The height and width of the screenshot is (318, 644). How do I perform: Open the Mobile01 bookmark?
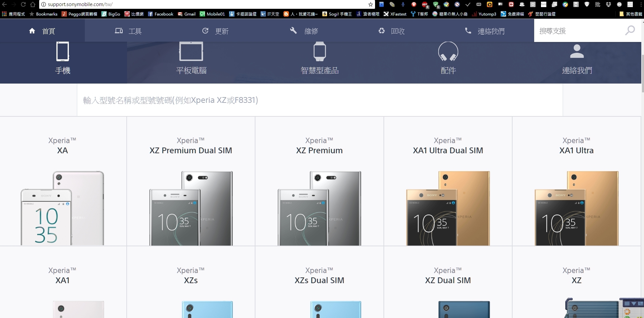212,14
